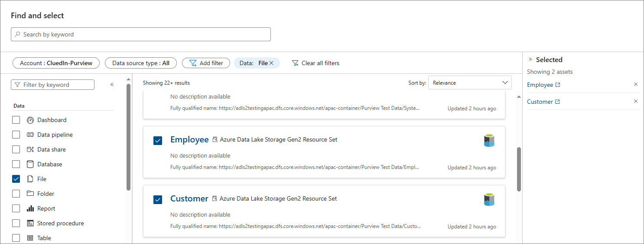Click the Folder icon in filters
Screen dimensions: 644x244
pyautogui.click(x=30, y=194)
